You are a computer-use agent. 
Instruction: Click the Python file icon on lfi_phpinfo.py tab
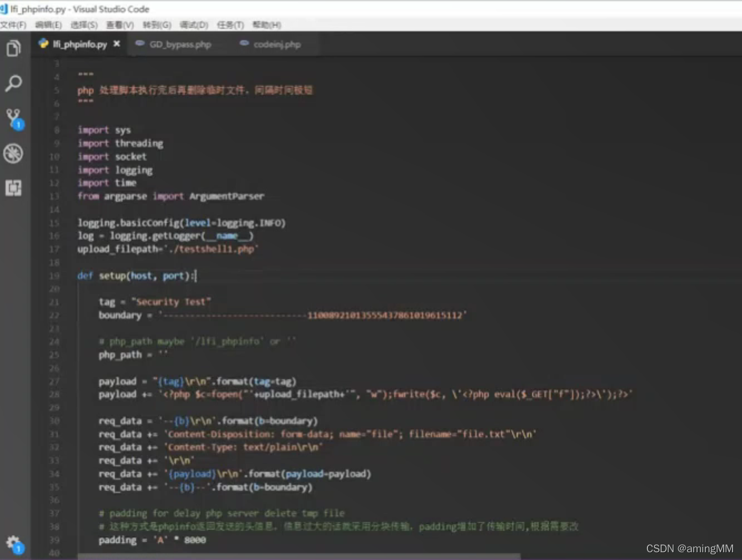[43, 43]
